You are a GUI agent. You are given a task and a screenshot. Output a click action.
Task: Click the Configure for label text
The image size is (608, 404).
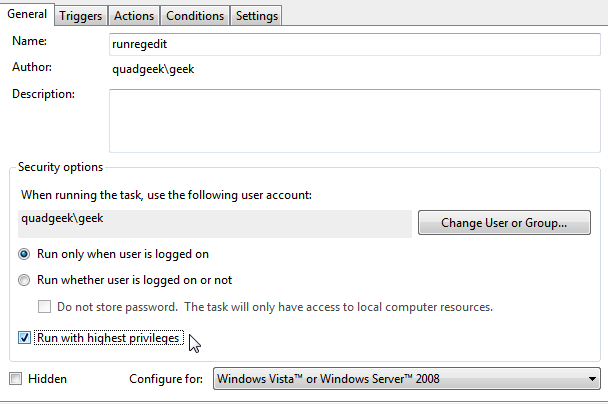(x=168, y=379)
